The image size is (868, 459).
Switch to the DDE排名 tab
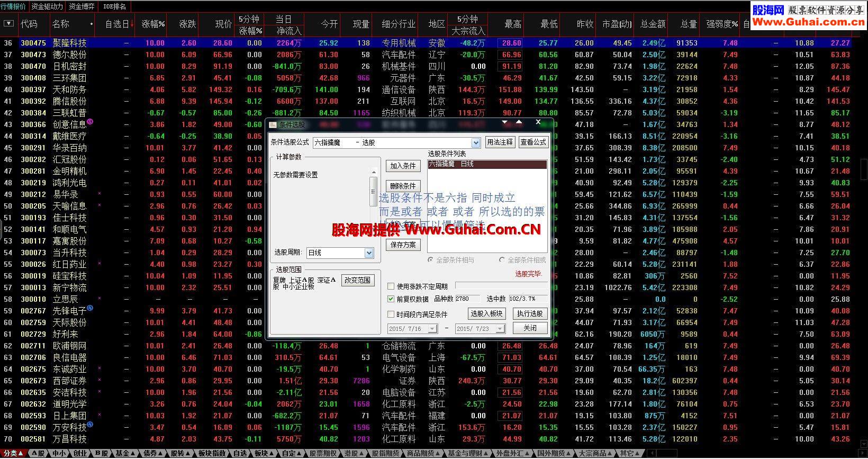pyautogui.click(x=115, y=6)
